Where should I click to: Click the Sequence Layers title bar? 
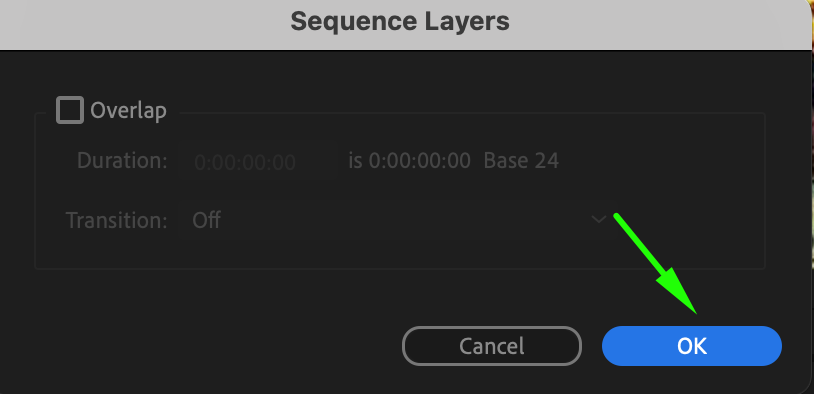pos(400,22)
